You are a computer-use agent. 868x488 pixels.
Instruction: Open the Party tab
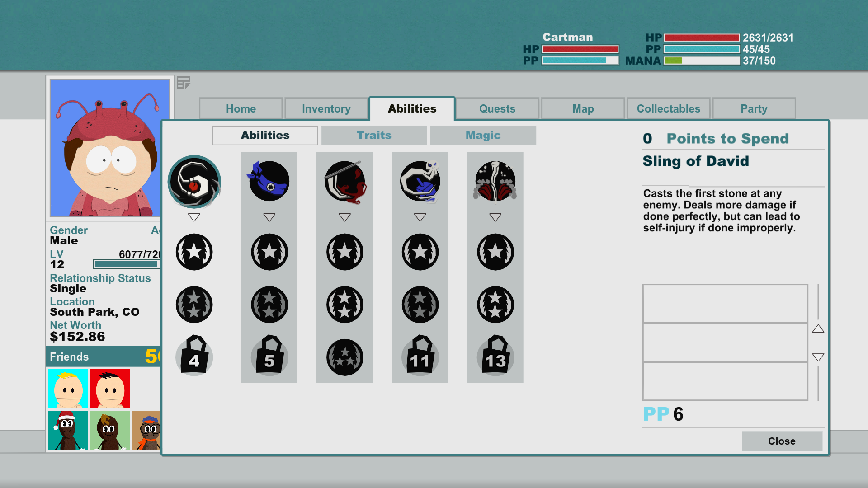[754, 109]
